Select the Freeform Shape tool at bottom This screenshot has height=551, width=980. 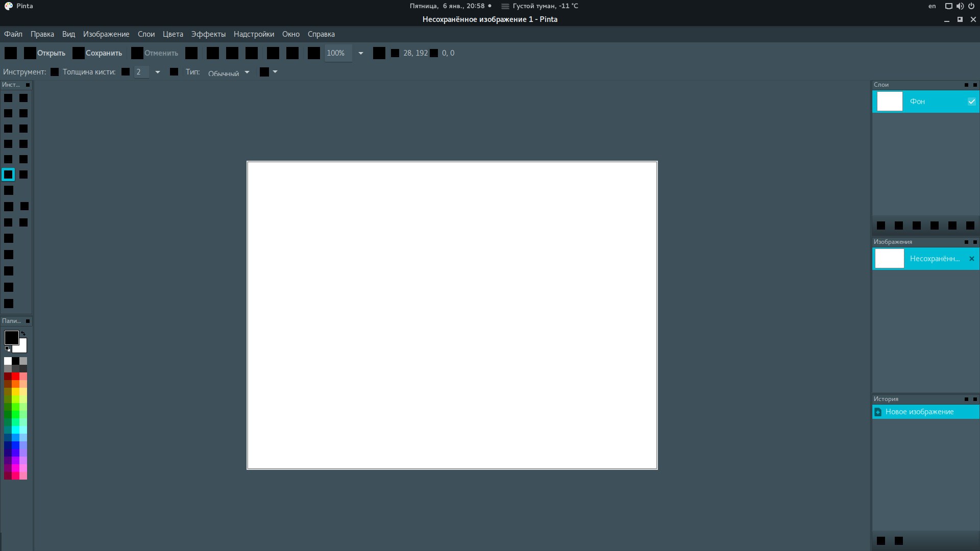click(x=9, y=304)
